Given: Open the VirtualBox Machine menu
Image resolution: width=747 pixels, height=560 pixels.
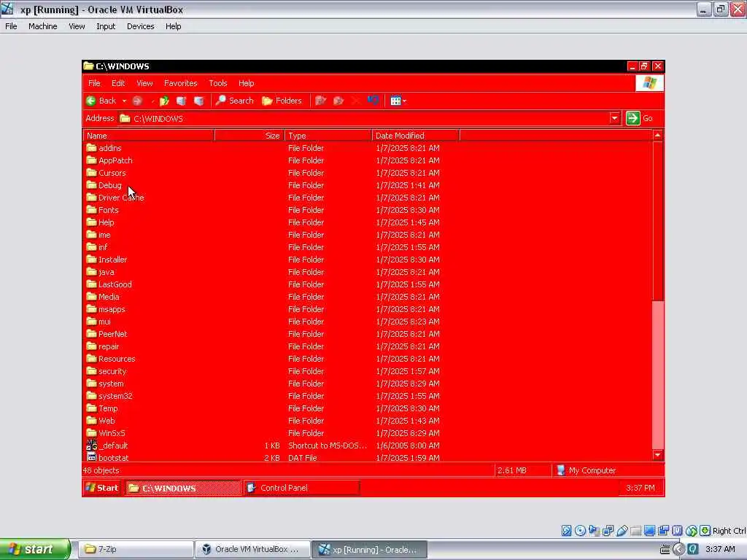Looking at the screenshot, I should coord(43,26).
